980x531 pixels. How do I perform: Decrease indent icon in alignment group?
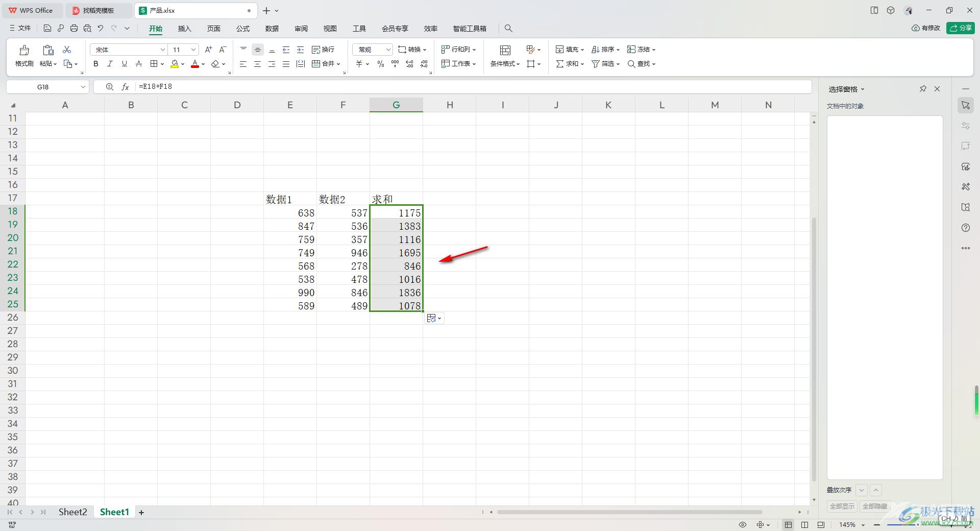pyautogui.click(x=286, y=50)
